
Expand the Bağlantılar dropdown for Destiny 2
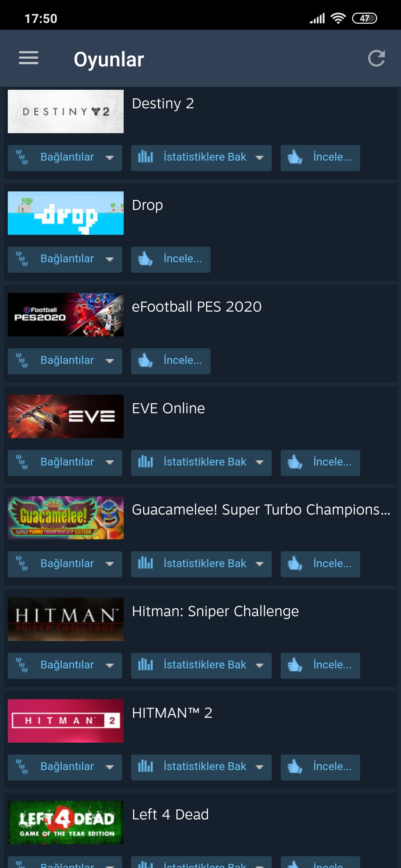click(x=110, y=158)
